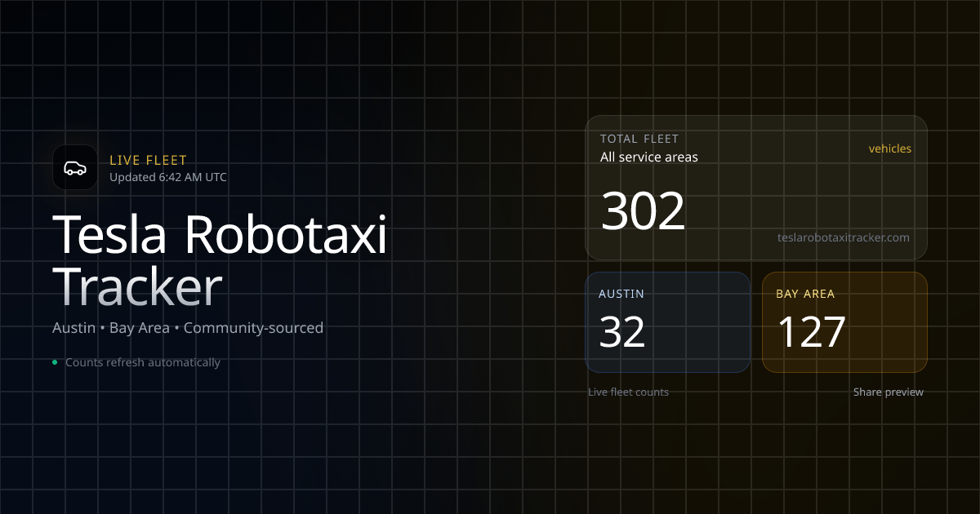Select the All service areas text
980x514 pixels.
(648, 157)
